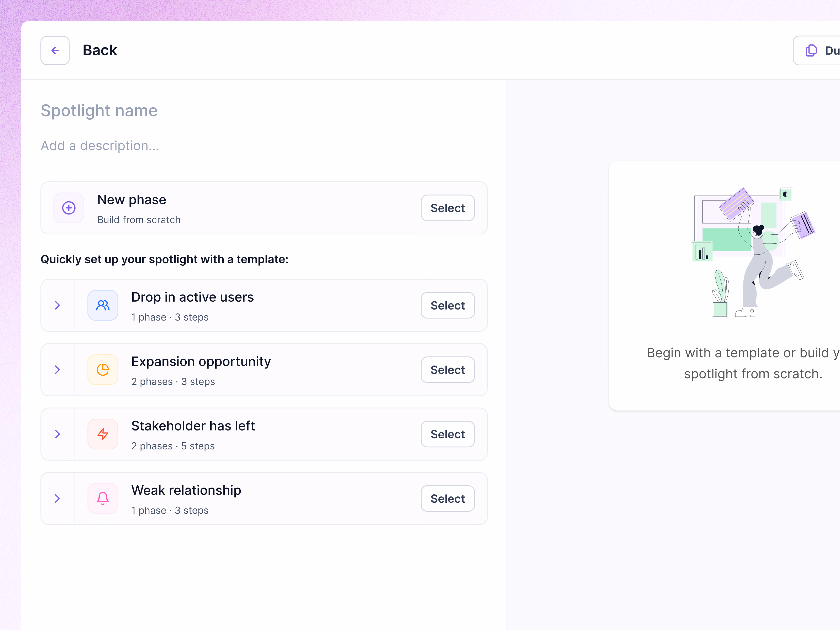The height and width of the screenshot is (630, 840).
Task: Click the template setup heading text
Action: [164, 259]
